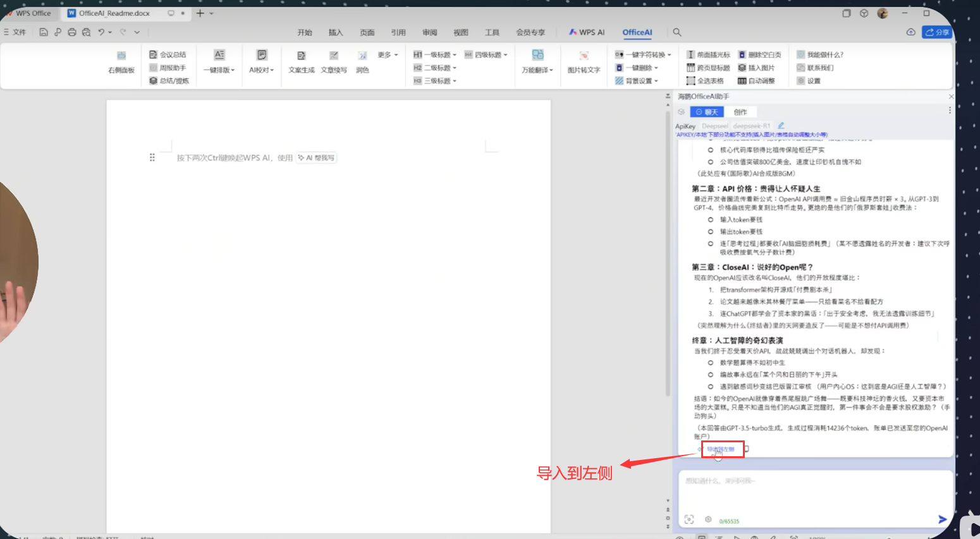This screenshot has height=539, width=980.
Task: Click the copy icon below the reply
Action: point(747,449)
